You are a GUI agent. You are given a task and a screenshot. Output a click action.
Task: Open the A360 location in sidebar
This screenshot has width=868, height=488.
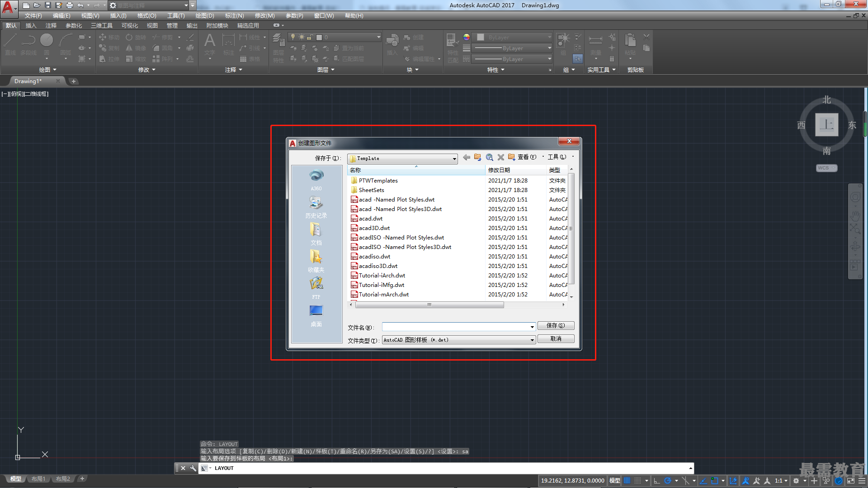(x=316, y=180)
